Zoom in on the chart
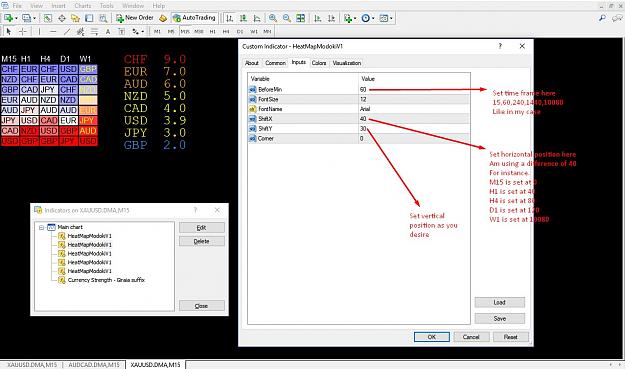Viewport: 625px width, 369px height. (273, 18)
